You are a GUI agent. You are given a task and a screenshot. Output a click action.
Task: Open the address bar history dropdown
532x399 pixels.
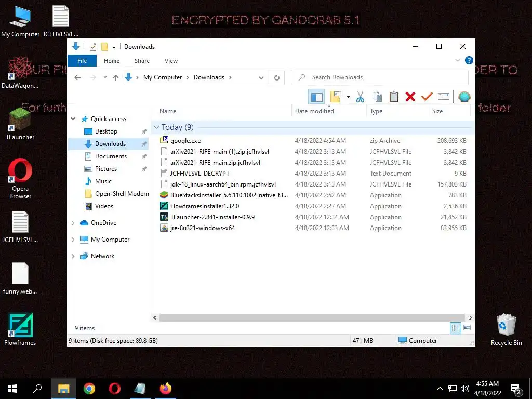coord(261,78)
